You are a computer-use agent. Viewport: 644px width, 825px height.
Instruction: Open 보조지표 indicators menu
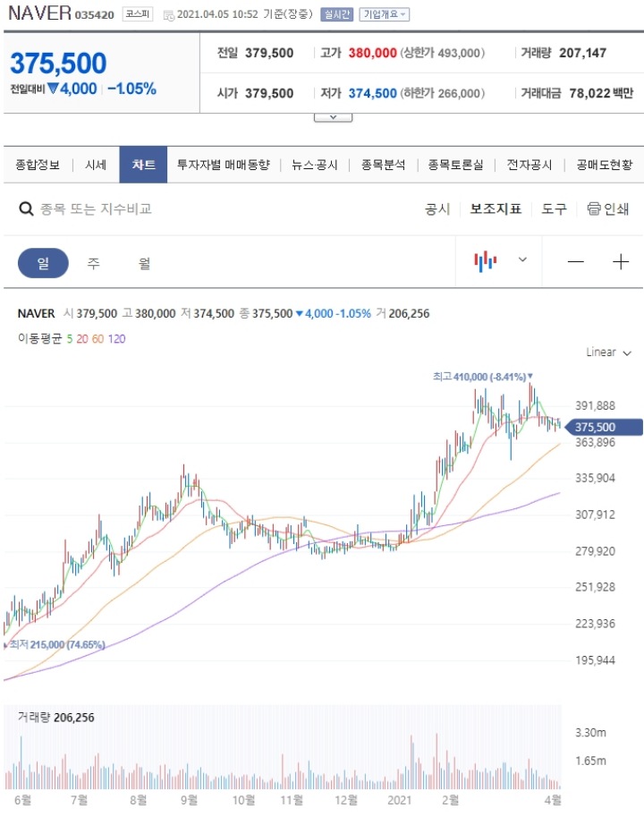496,208
